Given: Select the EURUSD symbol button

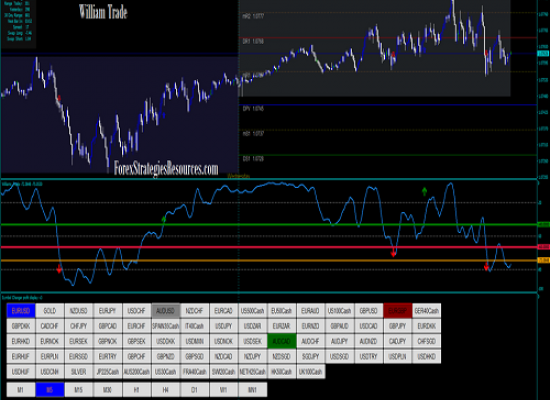Looking at the screenshot, I should [21, 311].
